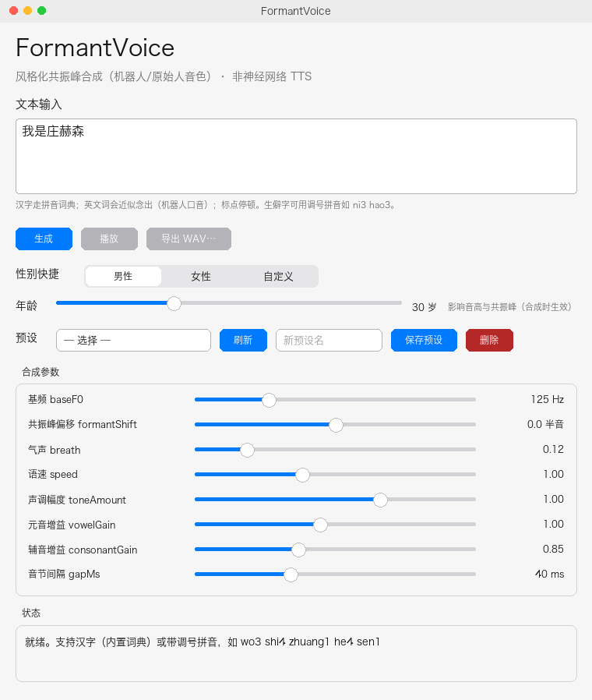592x700 pixels.
Task: Click the 30 岁 age value
Action: tap(424, 307)
